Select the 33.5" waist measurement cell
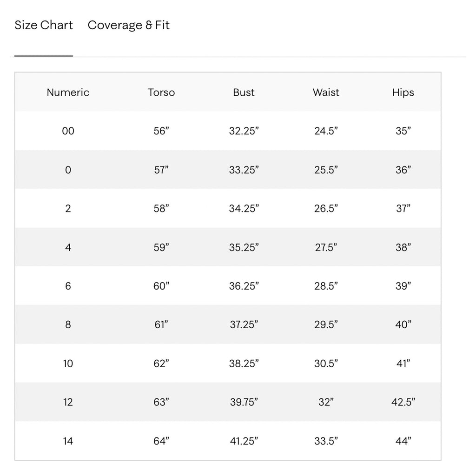Screen dimensions: 476x476 click(x=326, y=441)
